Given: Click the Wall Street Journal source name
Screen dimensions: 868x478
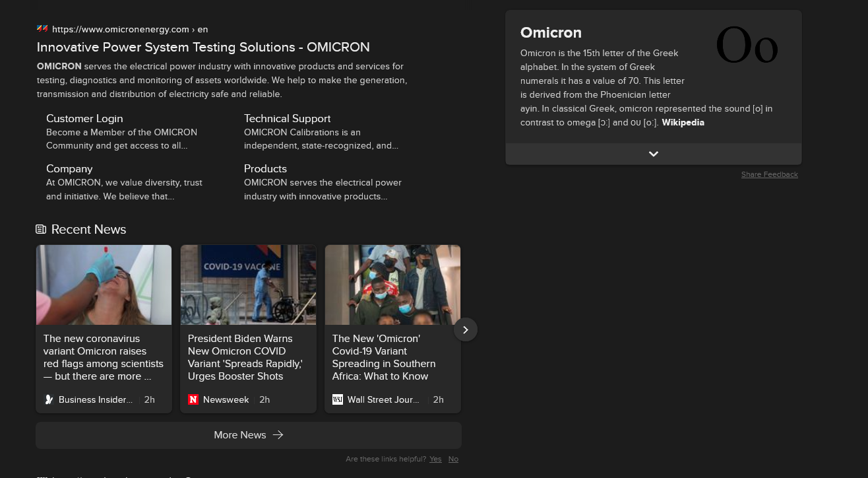Looking at the screenshot, I should point(383,399).
